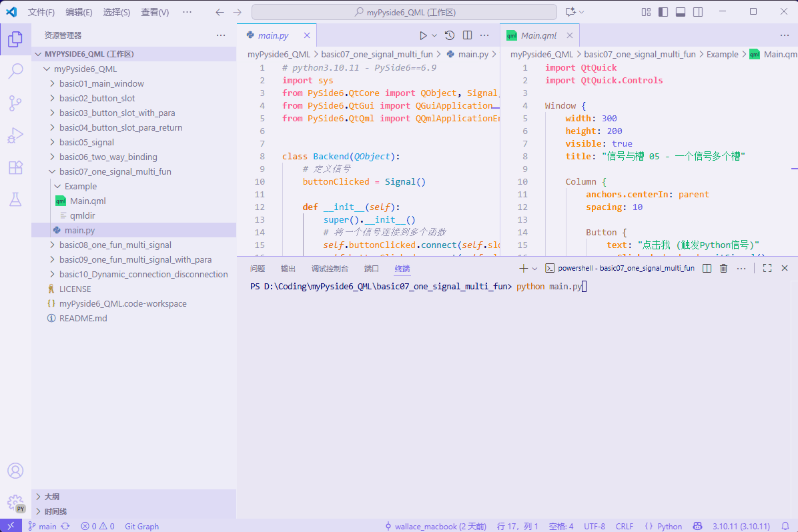This screenshot has width=798, height=532.
Task: Kill terminal with trash icon
Action: pos(724,268)
